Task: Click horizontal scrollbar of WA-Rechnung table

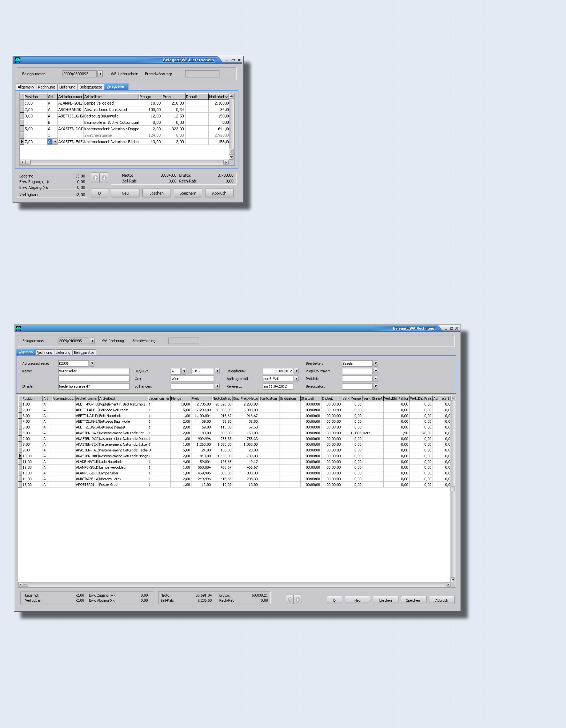Action: pos(233,585)
